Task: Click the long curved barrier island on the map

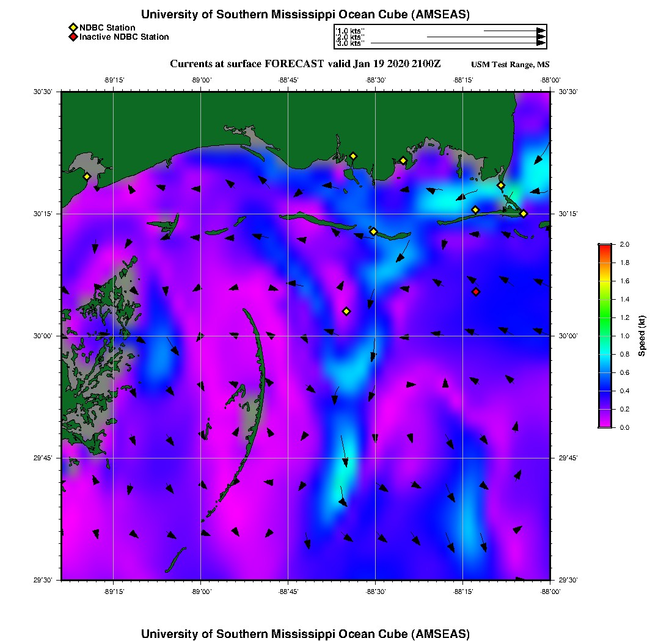Action: click(261, 366)
